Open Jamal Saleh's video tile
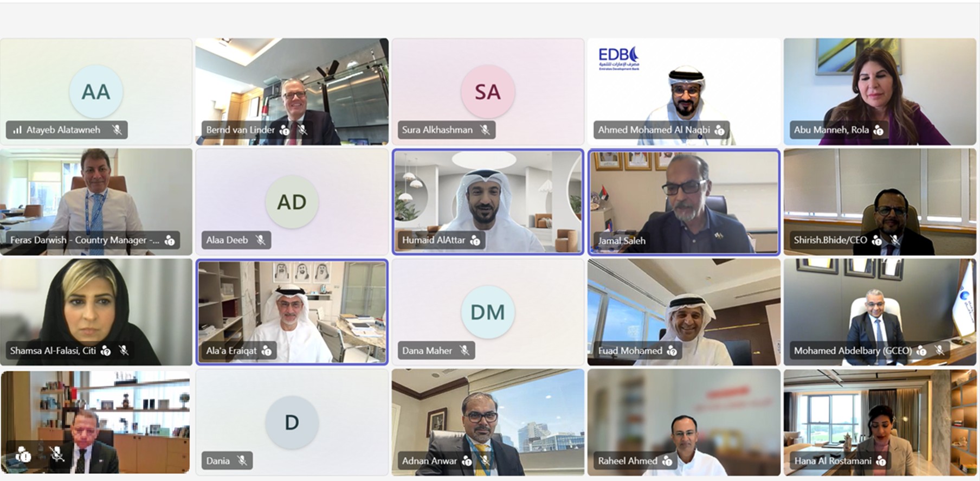 (684, 202)
